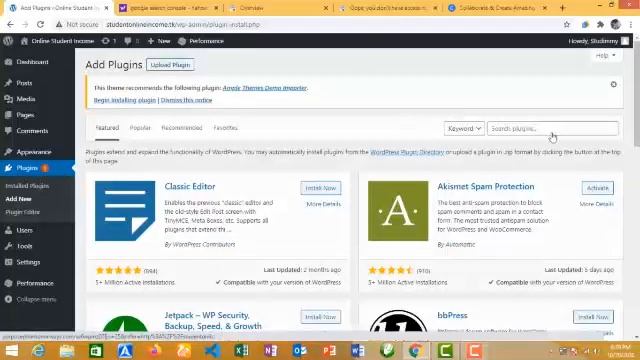Install the Classic Editor plugin
Screen dimensions: 640x360
pos(321,188)
